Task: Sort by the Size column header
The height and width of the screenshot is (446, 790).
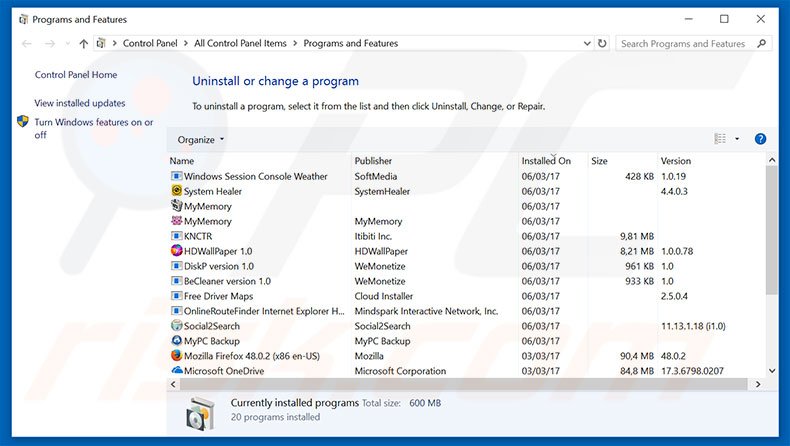Action: pyautogui.click(x=623, y=161)
